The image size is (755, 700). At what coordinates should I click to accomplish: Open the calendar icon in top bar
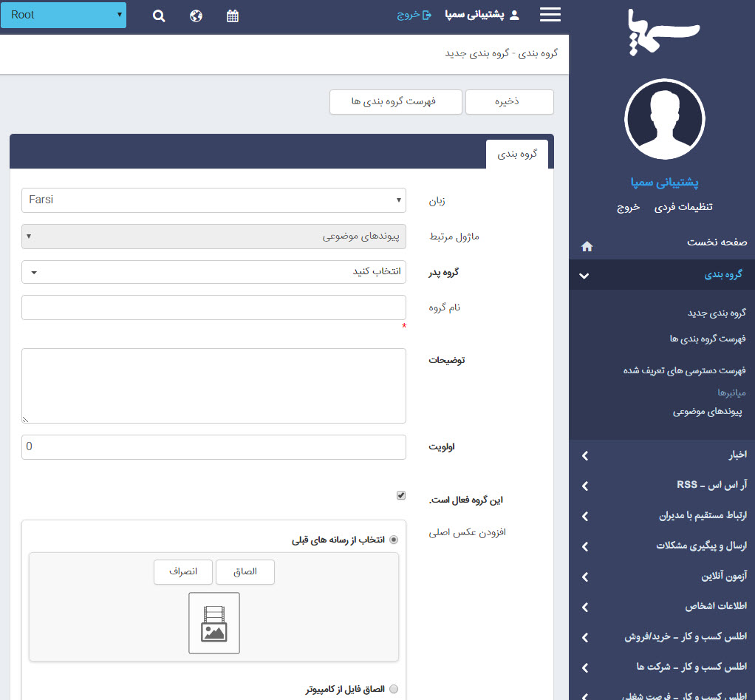click(x=233, y=16)
